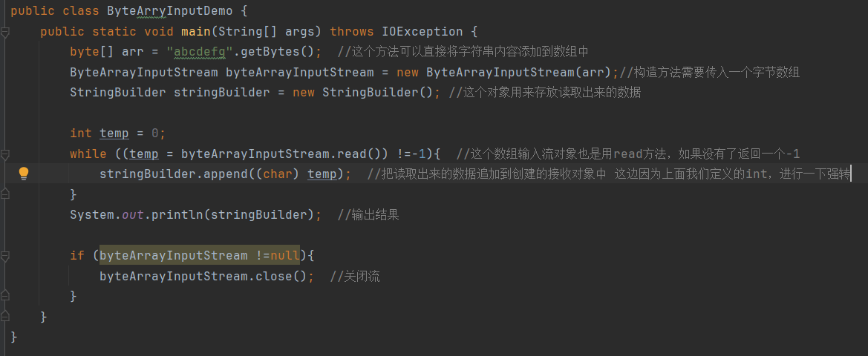The height and width of the screenshot is (356, 868).
Task: Click the "abcdefg" string literal
Action: coord(195,52)
